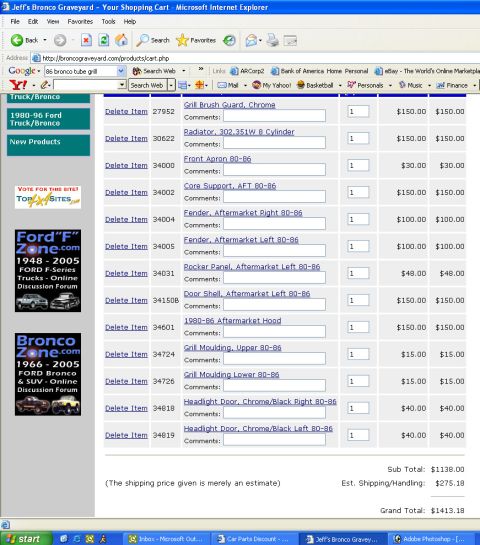Click the Yahoo toolbar pencil icon

click(x=44, y=85)
